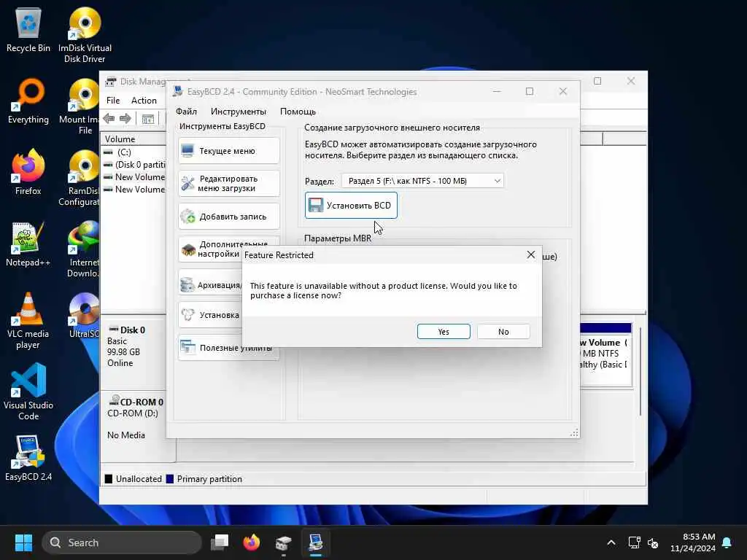Screen dimensions: 747x560
Task: Select (C:) volume row in Disk Management
Action: (x=133, y=152)
